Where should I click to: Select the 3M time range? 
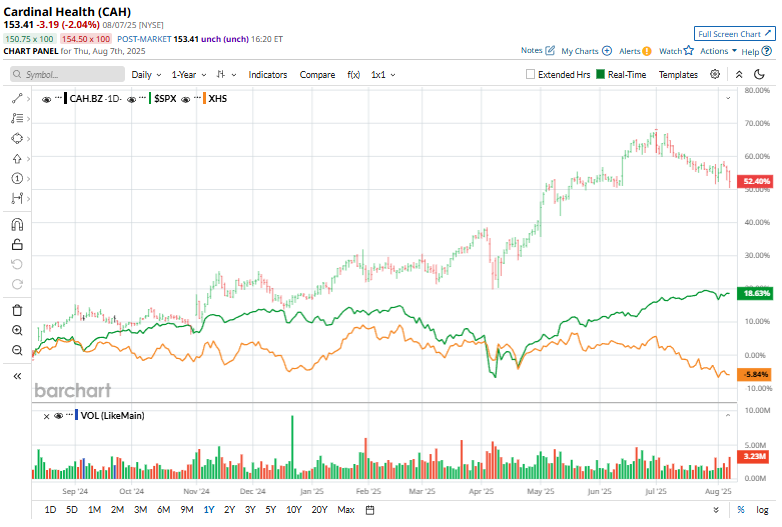[x=141, y=510]
